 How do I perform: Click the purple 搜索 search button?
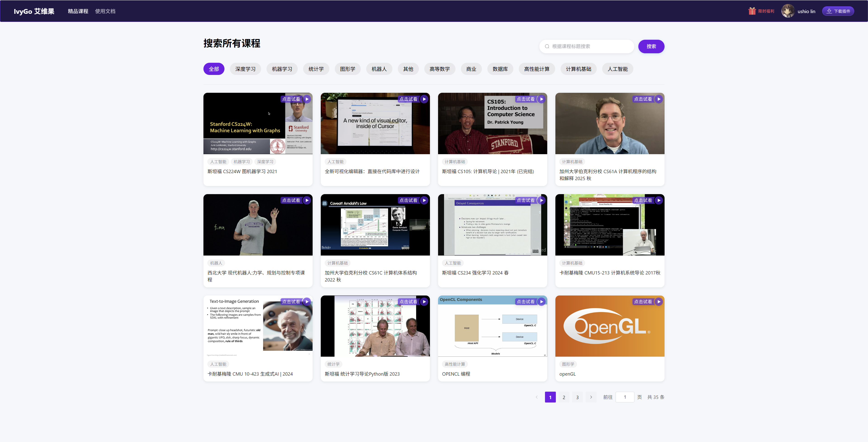click(x=651, y=47)
